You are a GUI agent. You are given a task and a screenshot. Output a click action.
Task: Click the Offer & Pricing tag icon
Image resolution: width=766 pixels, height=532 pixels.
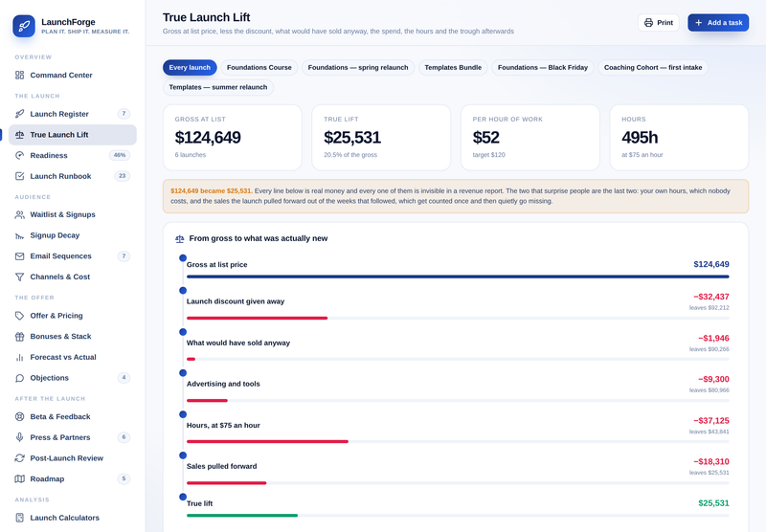pyautogui.click(x=19, y=316)
